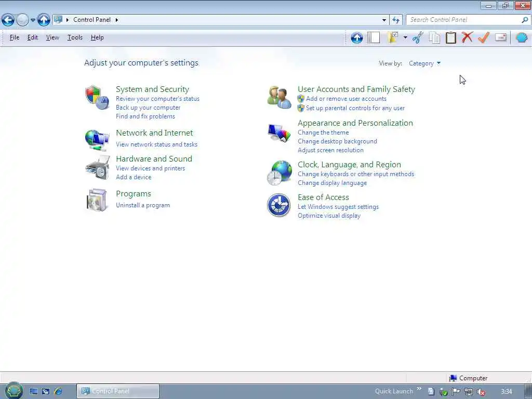Click Change display language
This screenshot has height=399, width=532.
click(x=332, y=183)
